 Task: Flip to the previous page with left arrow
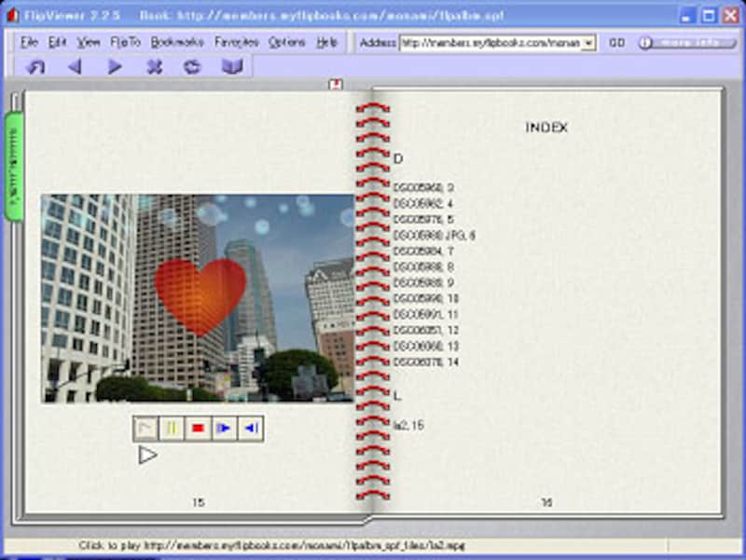pyautogui.click(x=75, y=67)
